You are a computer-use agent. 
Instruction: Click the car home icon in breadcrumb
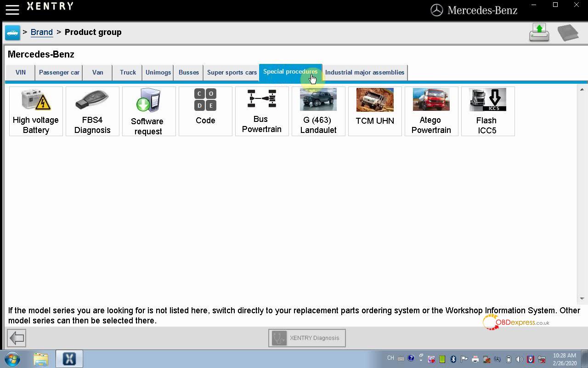(x=12, y=33)
